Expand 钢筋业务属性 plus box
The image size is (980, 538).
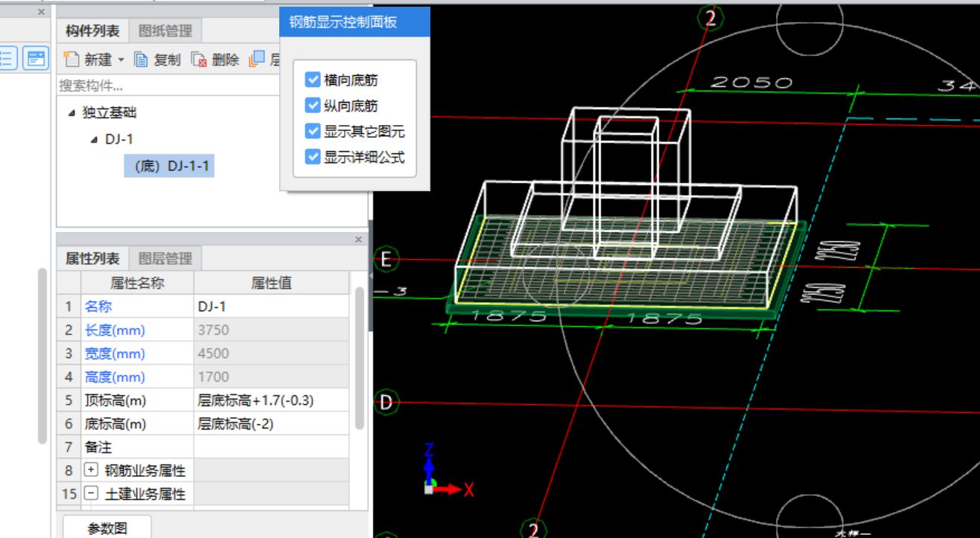click(x=92, y=470)
